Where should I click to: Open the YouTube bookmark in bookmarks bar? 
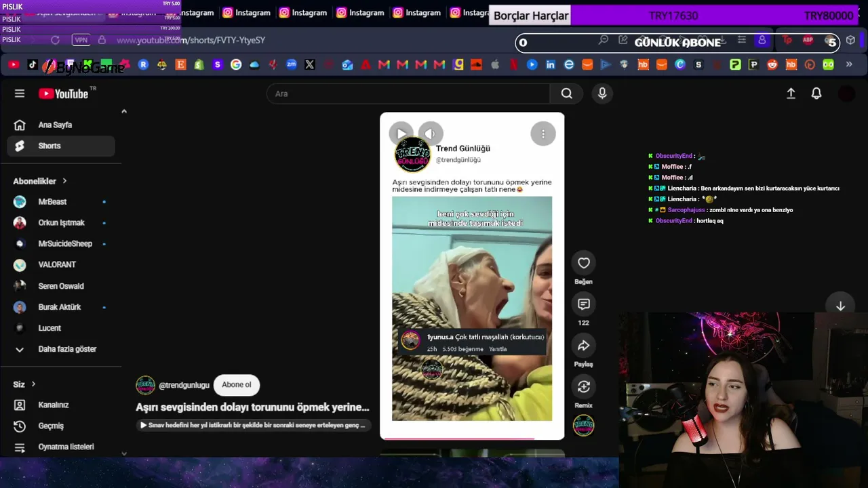14,65
